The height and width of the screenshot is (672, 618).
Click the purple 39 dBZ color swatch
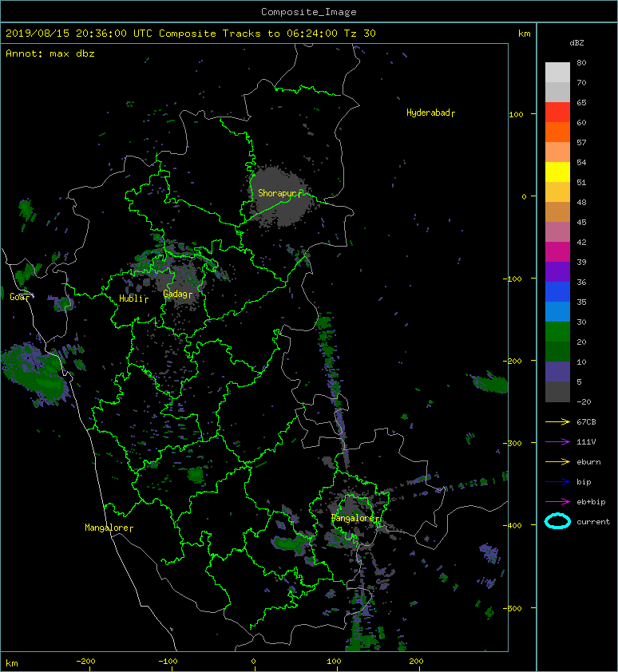click(x=557, y=271)
